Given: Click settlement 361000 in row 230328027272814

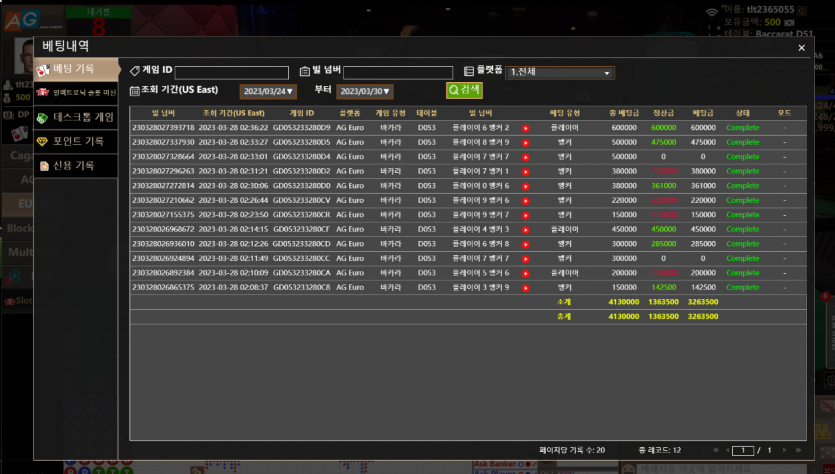Looking at the screenshot, I should click(x=664, y=186).
